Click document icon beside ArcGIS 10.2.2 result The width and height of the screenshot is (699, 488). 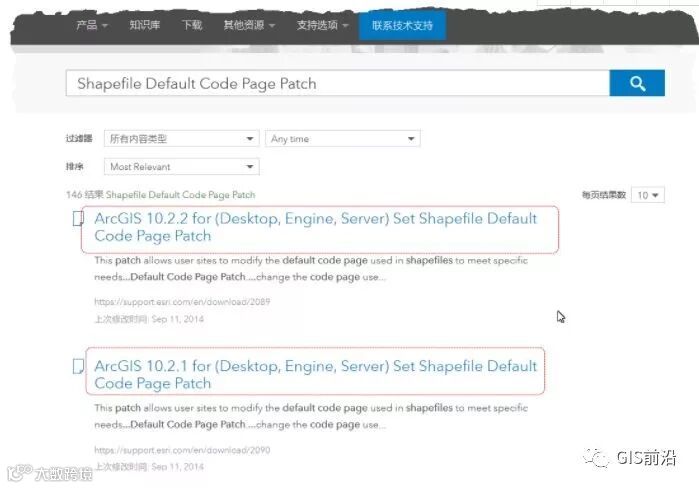(x=78, y=218)
